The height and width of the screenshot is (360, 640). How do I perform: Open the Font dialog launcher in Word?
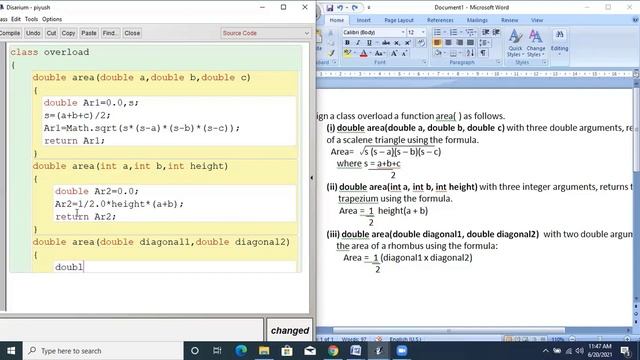(424, 62)
